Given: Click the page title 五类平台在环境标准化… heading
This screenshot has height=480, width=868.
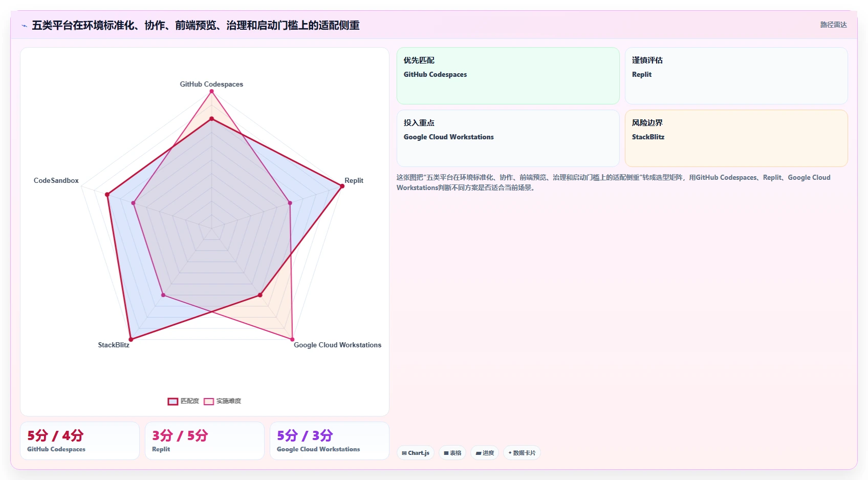Looking at the screenshot, I should pos(196,25).
